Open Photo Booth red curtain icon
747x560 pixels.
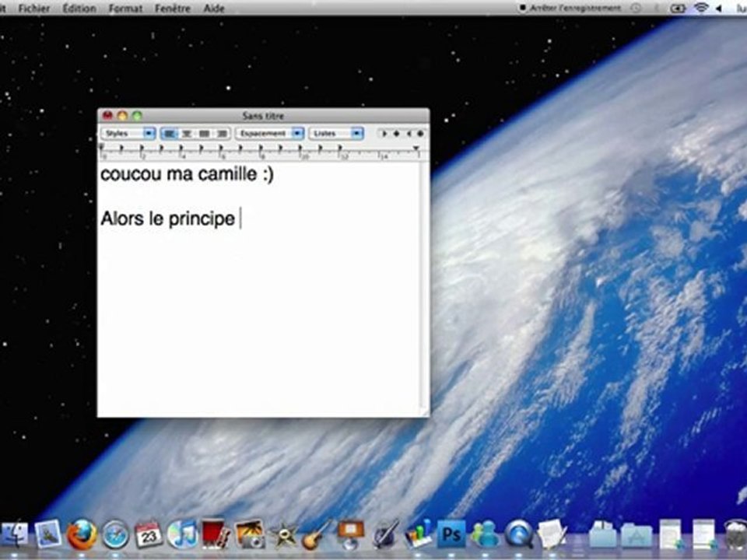pyautogui.click(x=215, y=534)
